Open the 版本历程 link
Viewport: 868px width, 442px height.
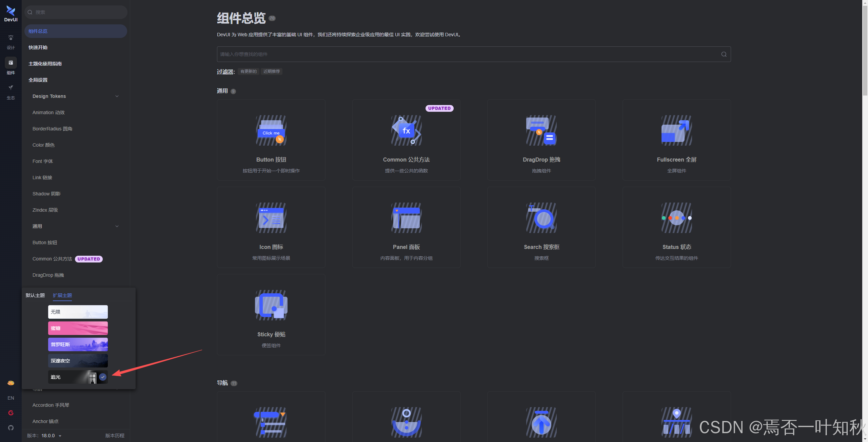(x=115, y=436)
